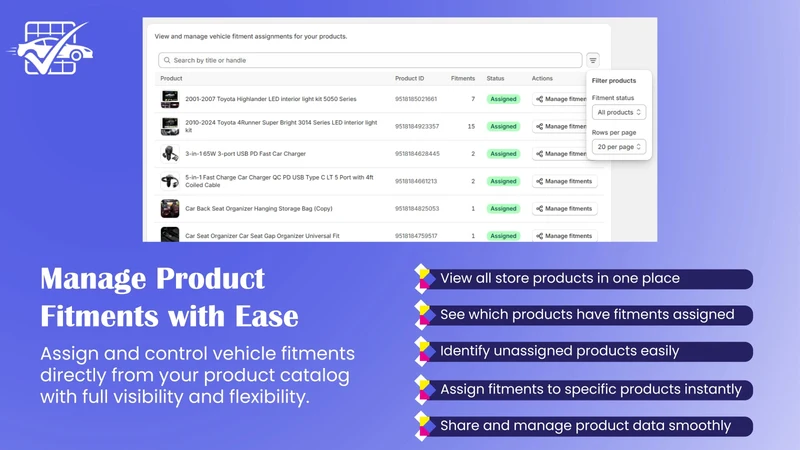Manage fitments for Car Back Seat Organizer

[564, 209]
